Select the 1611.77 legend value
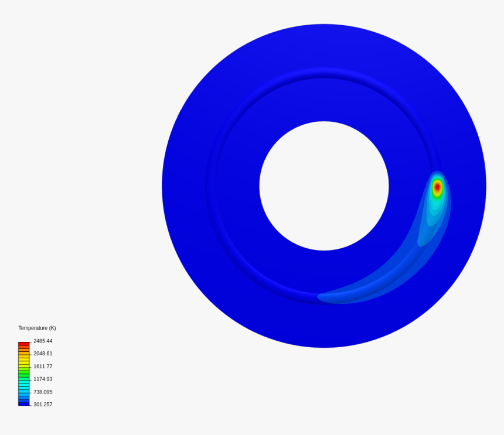Image resolution: width=504 pixels, height=435 pixels. [43, 367]
